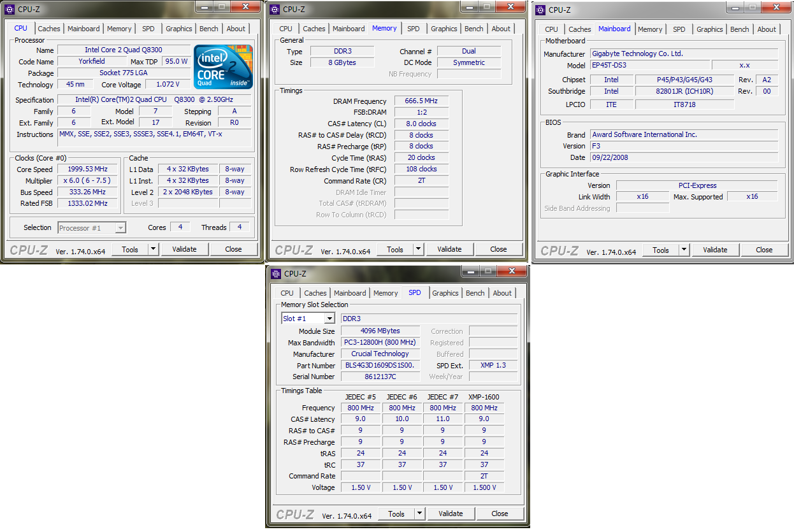Select SPD tab in the Memory window
This screenshot has height=532, width=794.
tap(414, 29)
